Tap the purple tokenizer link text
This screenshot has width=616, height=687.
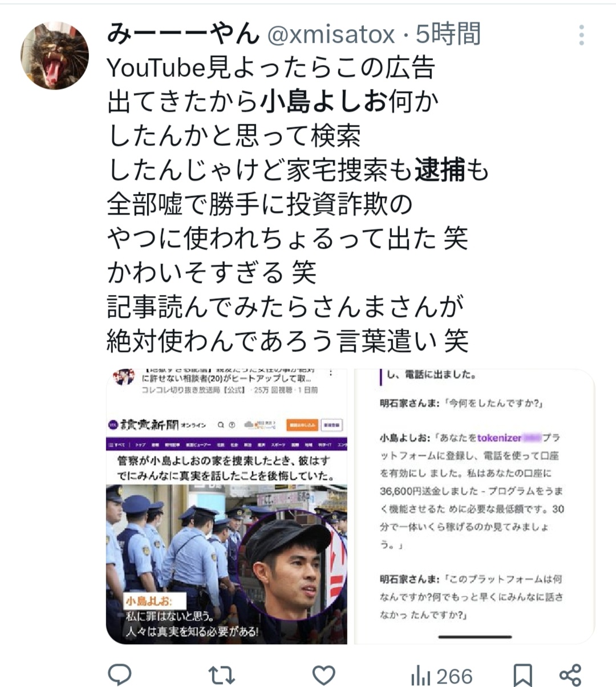click(x=499, y=438)
